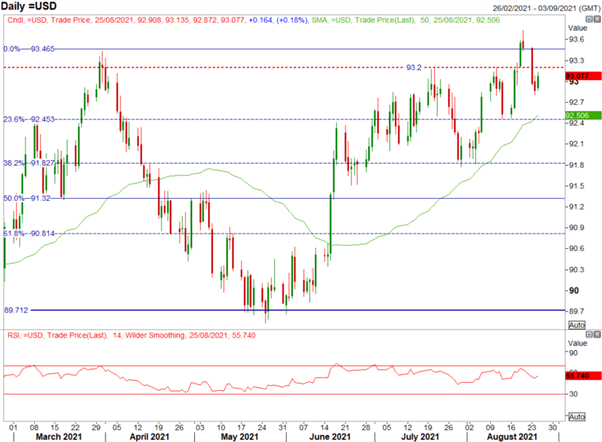Image resolution: width=602 pixels, height=442 pixels.
Task: Click the April 2021 month label
Action: (149, 437)
